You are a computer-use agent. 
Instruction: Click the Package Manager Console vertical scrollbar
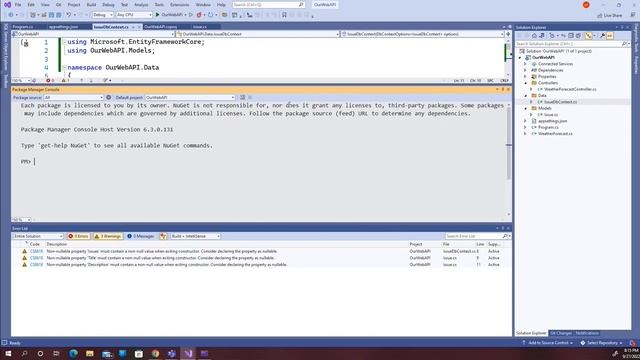click(x=509, y=160)
